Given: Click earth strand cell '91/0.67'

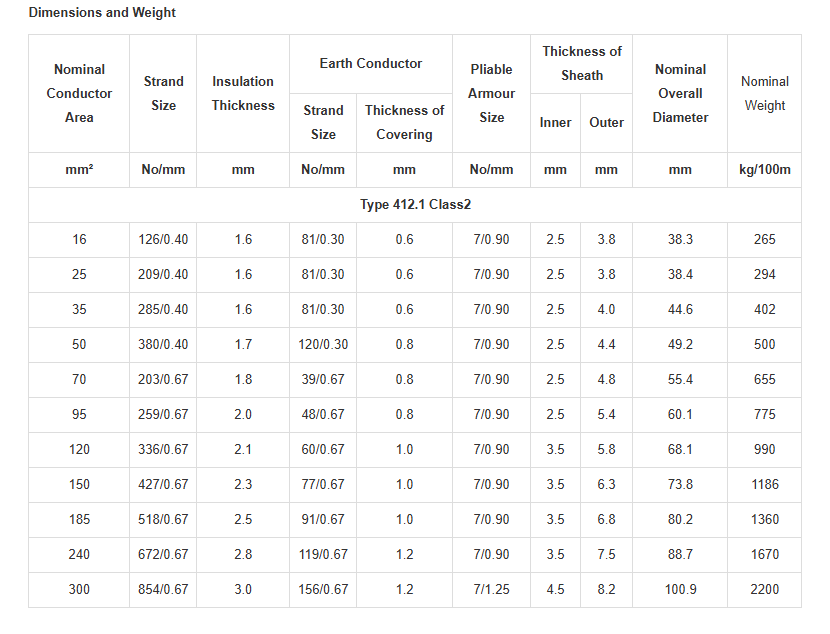Looking at the screenshot, I should click(323, 519).
